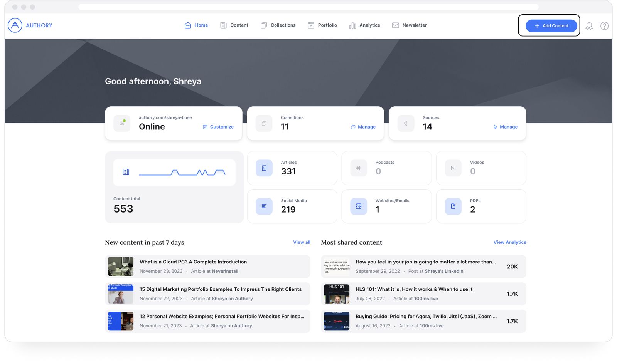Click the Articles document icon
This screenshot has width=617, height=364.
[x=264, y=168]
